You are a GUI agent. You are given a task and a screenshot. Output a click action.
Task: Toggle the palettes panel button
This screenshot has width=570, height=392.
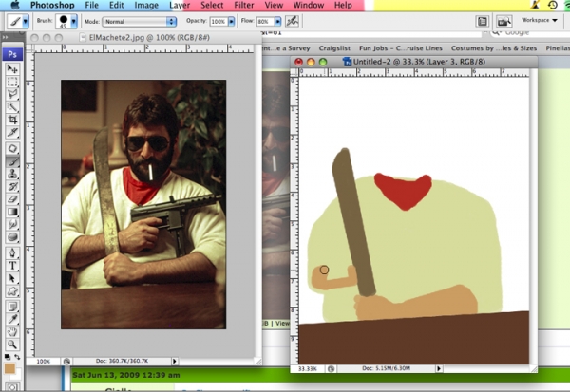483,22
